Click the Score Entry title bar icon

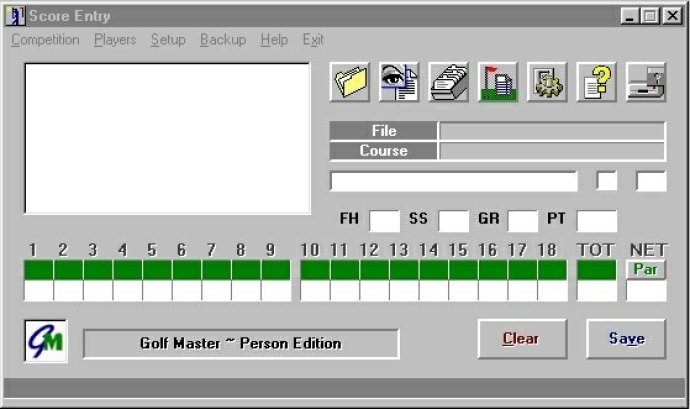(15, 16)
